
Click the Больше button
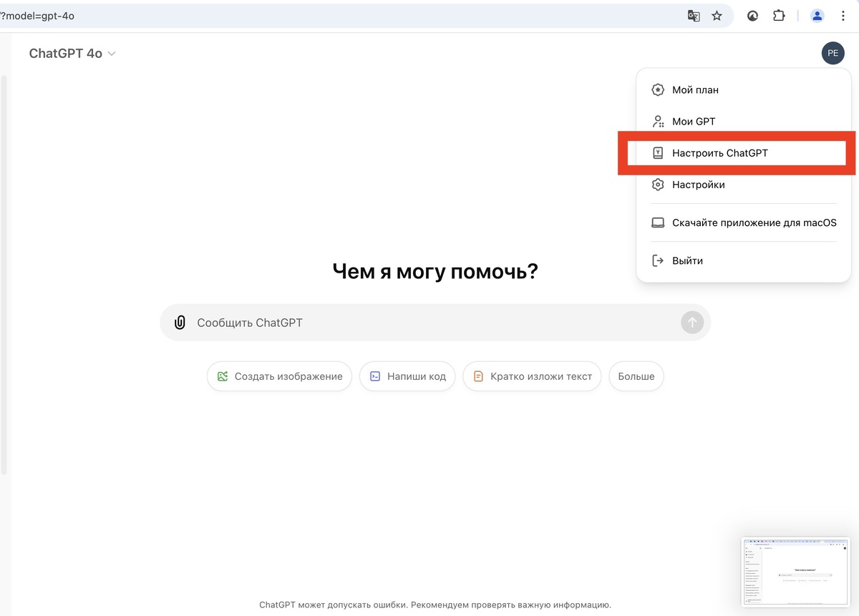636,376
